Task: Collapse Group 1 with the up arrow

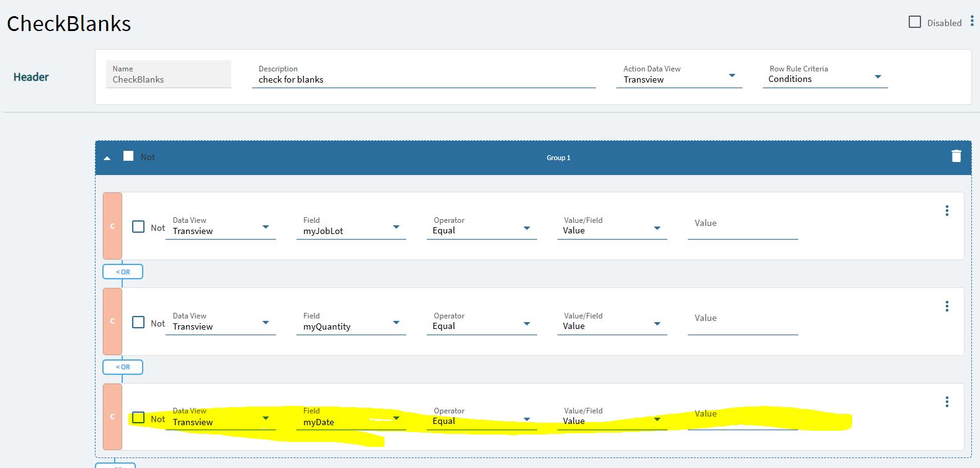Action: (x=107, y=158)
